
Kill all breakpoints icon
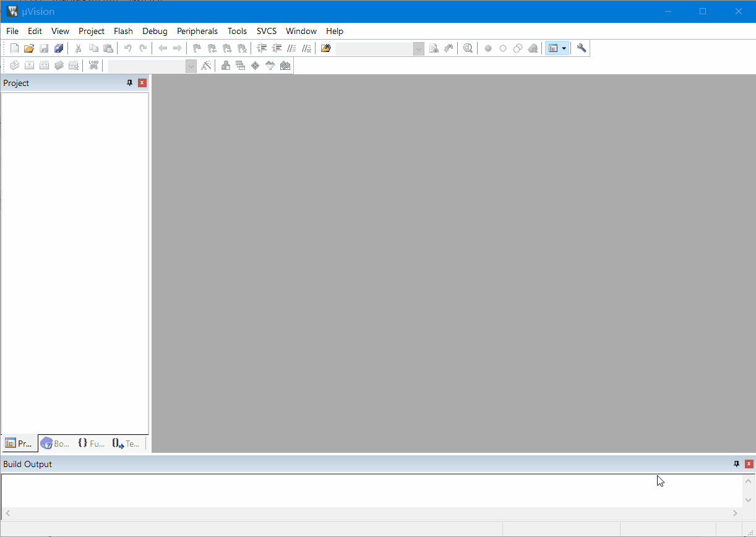pyautogui.click(x=533, y=48)
